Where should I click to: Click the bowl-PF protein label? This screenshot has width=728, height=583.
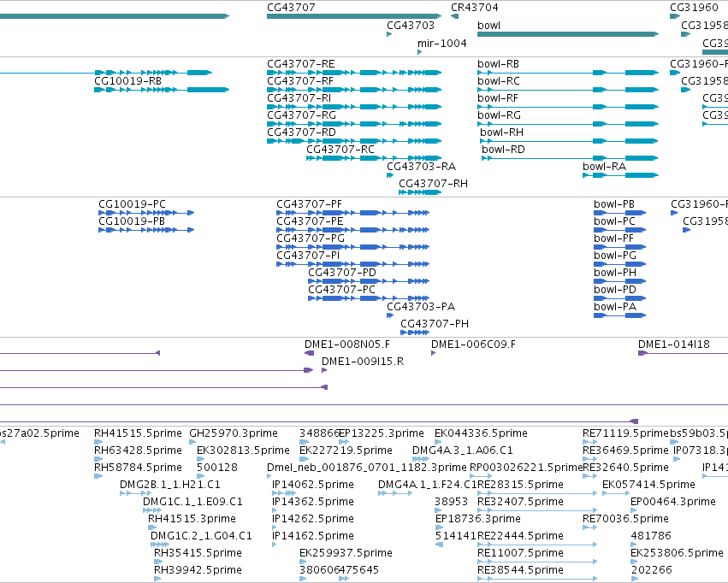pos(613,238)
